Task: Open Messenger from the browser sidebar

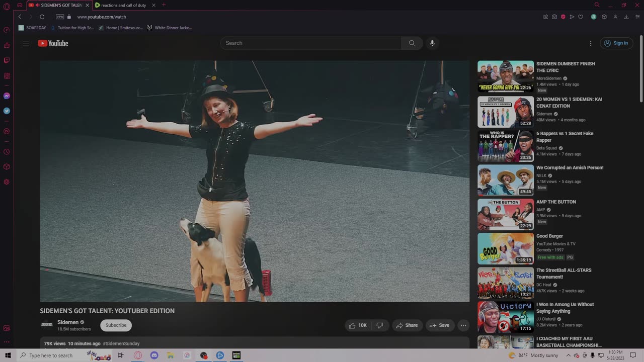Action: click(7, 96)
